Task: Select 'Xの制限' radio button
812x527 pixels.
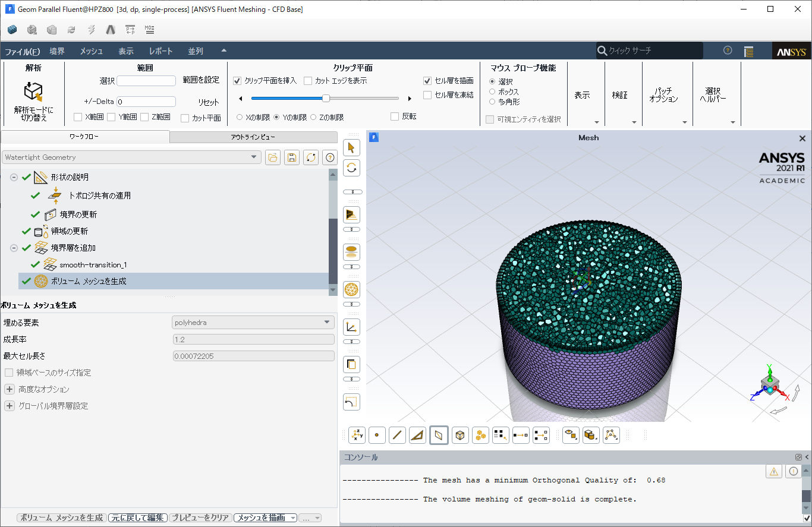Action: point(240,117)
